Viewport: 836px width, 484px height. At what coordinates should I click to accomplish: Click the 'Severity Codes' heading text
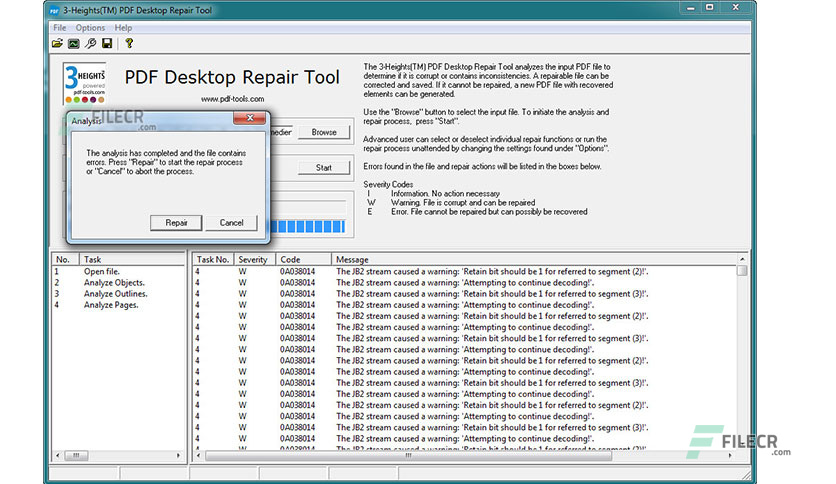388,184
